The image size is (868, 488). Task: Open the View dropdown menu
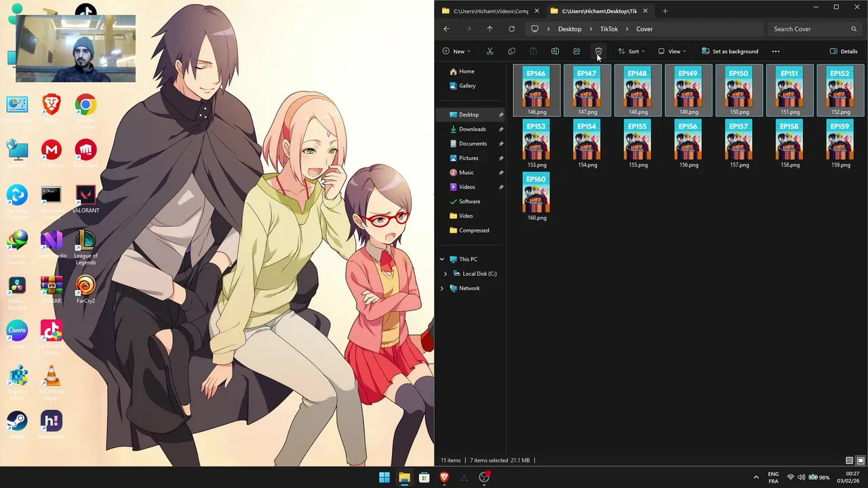click(x=672, y=52)
